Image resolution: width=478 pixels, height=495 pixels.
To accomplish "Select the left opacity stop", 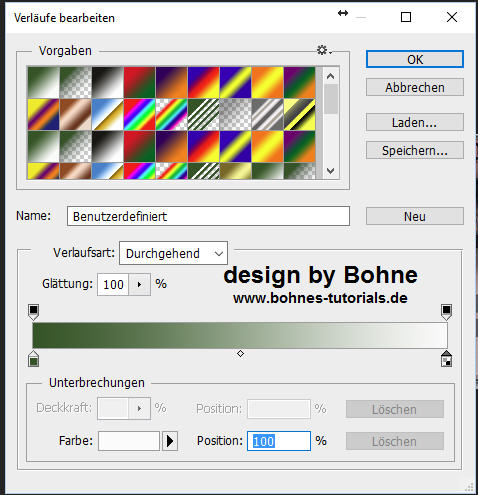I will pos(33,312).
